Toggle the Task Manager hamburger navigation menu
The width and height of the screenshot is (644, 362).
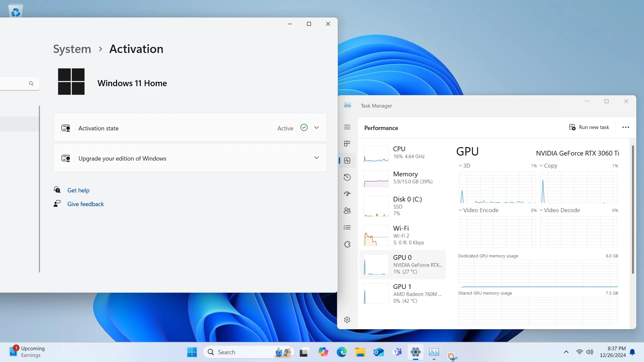(x=347, y=127)
